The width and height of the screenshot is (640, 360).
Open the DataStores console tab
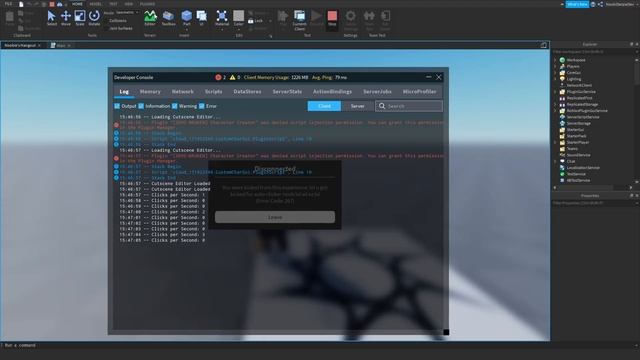[247, 92]
